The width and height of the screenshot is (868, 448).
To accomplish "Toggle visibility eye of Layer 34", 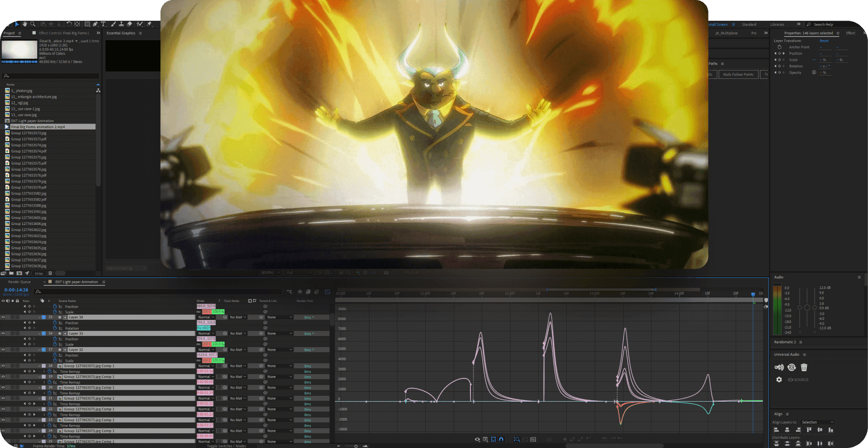I will coord(3,317).
